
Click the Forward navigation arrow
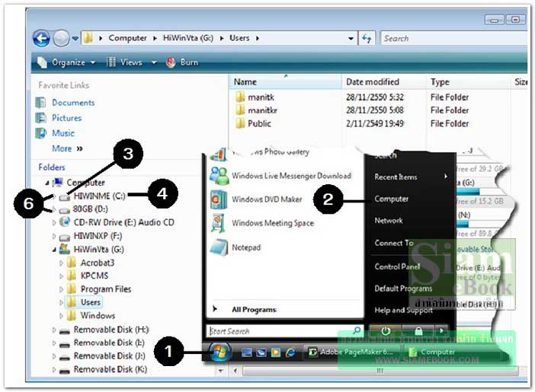point(62,38)
